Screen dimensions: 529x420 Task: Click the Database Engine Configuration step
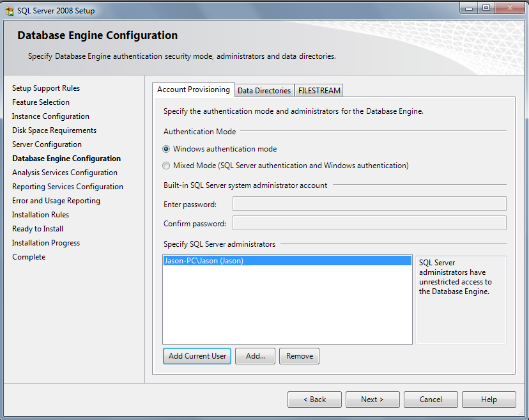coord(66,159)
